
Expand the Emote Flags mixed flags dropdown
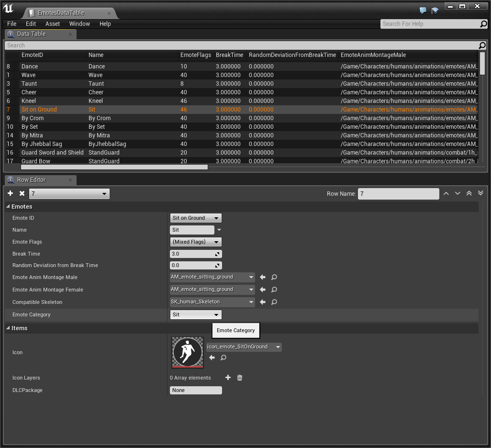click(x=196, y=242)
